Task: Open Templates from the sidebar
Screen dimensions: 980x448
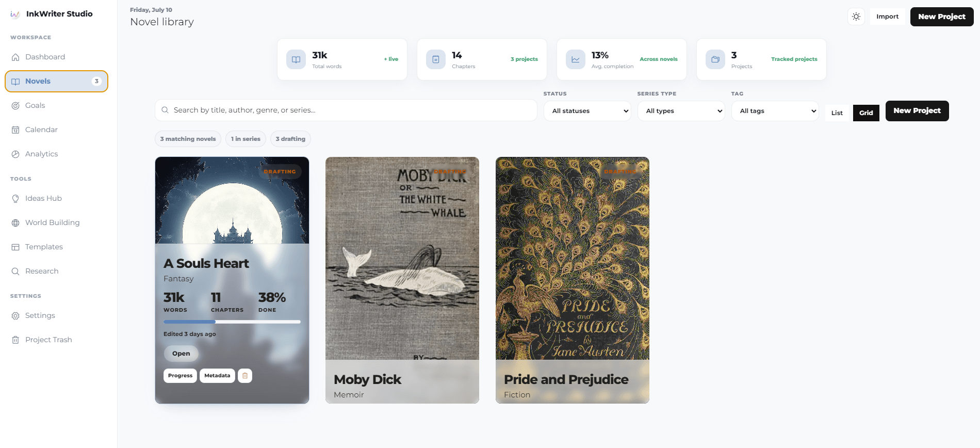Action: coord(56,247)
